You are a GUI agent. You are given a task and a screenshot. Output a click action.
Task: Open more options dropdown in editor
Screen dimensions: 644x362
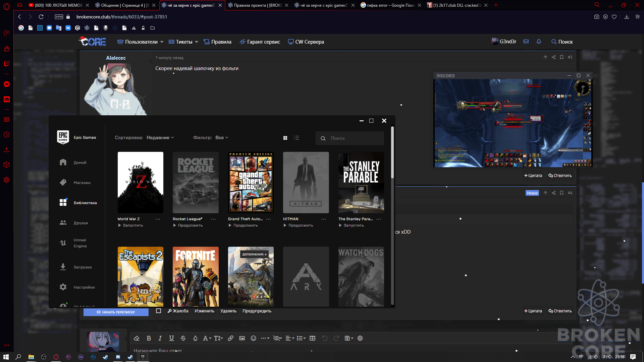[265, 338]
